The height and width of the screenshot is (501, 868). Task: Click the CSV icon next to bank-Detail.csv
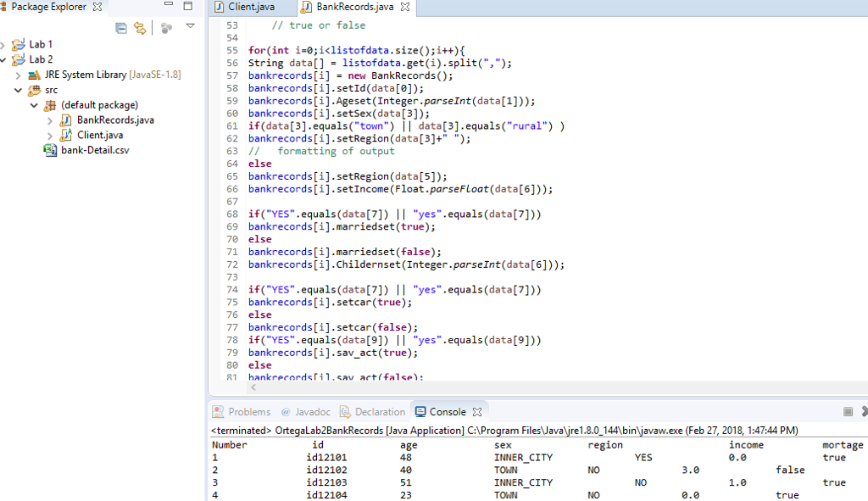coord(50,150)
